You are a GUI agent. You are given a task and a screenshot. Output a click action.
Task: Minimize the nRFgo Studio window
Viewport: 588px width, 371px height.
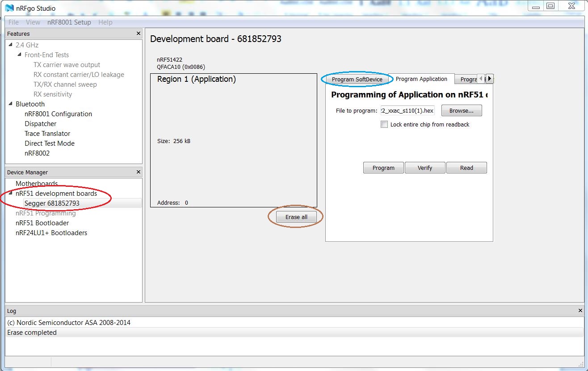pyautogui.click(x=536, y=6)
